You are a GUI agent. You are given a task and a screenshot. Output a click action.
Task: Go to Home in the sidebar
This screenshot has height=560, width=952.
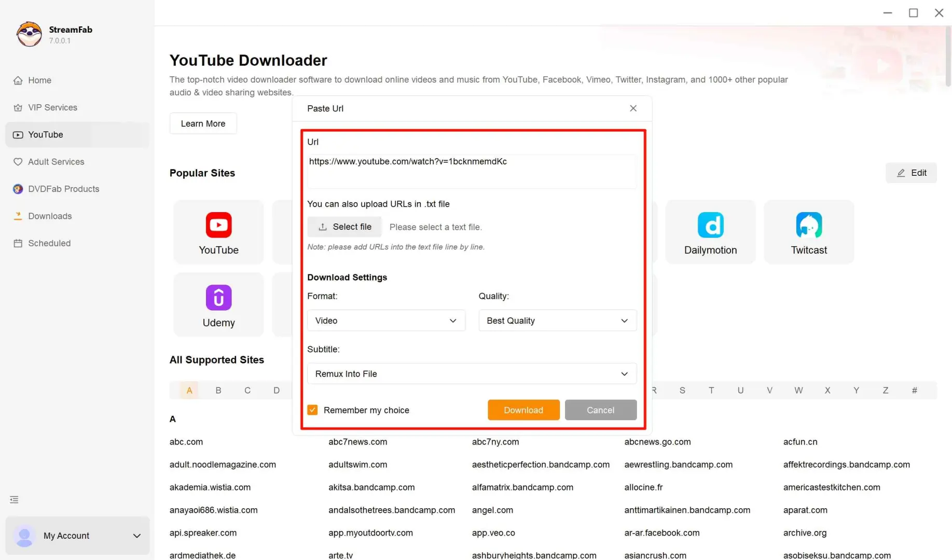(78, 80)
